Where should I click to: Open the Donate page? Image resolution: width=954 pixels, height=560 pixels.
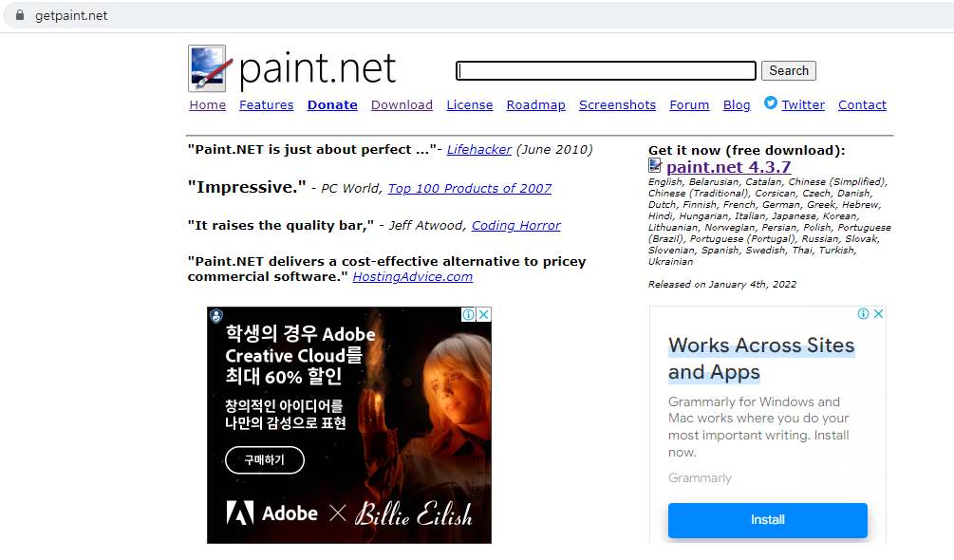tap(331, 104)
